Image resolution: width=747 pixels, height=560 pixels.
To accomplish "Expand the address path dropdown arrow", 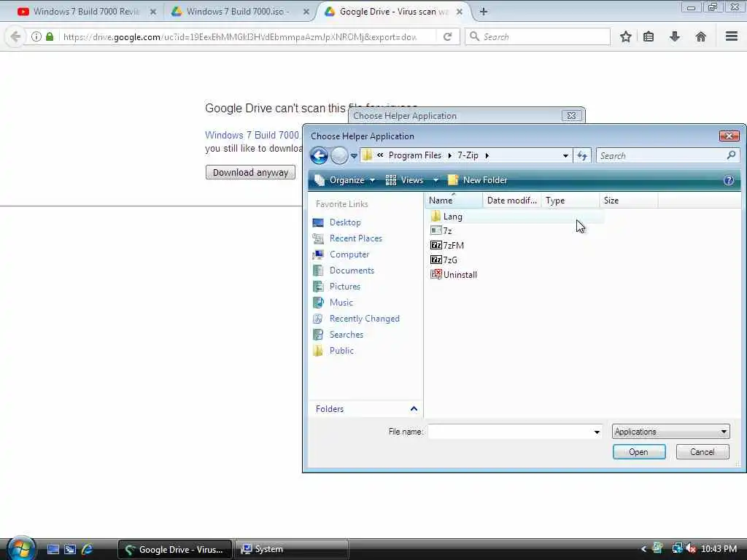I will [565, 156].
